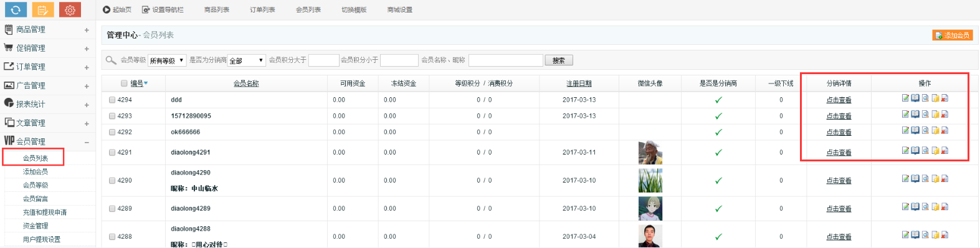This screenshot has height=248, width=980.
Task: Focus the 会员积分大于 input field
Action: point(324,60)
